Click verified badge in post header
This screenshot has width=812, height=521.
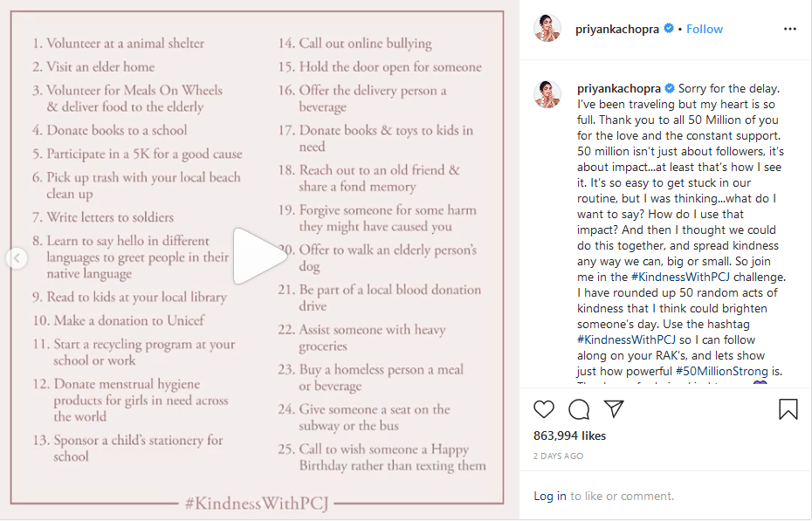point(669,29)
